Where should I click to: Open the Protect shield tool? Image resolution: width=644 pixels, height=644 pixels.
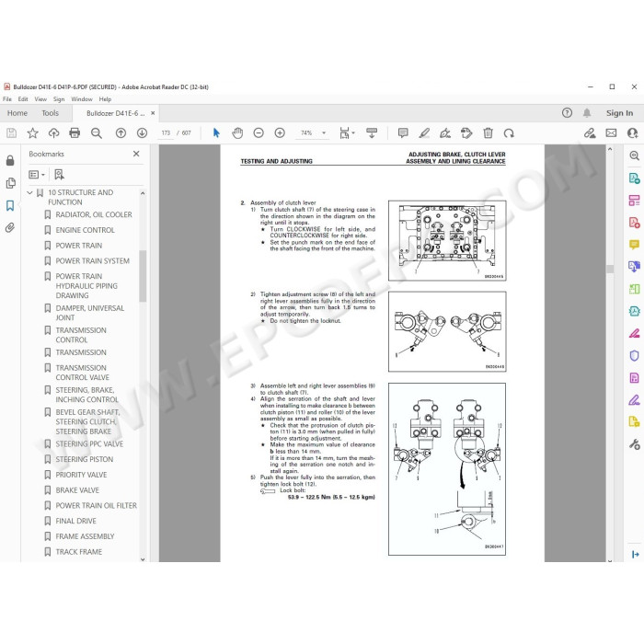(634, 356)
